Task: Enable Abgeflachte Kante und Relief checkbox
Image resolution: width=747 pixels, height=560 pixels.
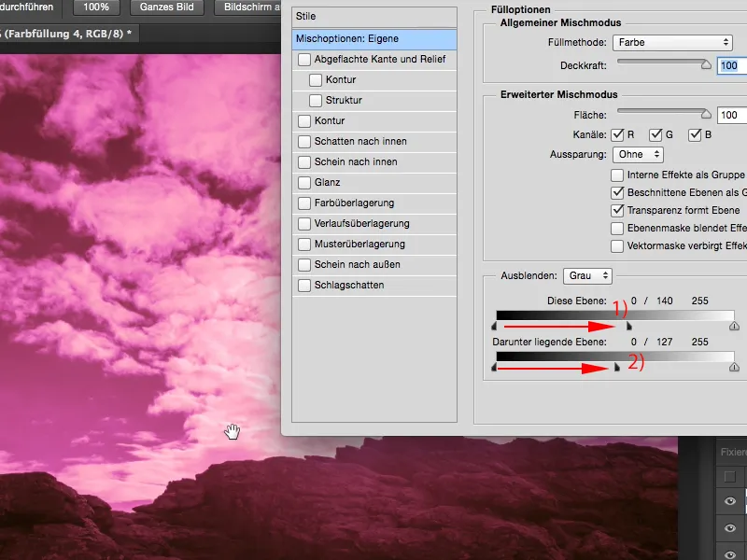Action: pyautogui.click(x=304, y=60)
